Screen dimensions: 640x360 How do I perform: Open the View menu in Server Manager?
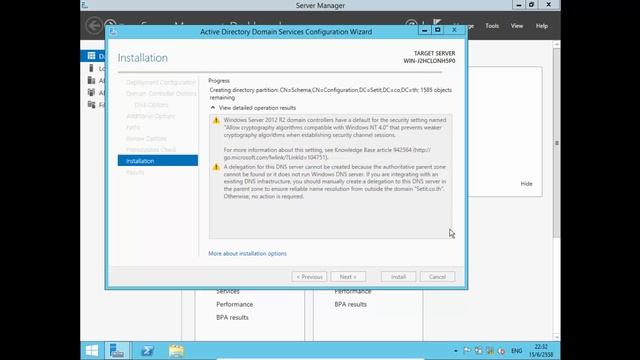point(517,26)
